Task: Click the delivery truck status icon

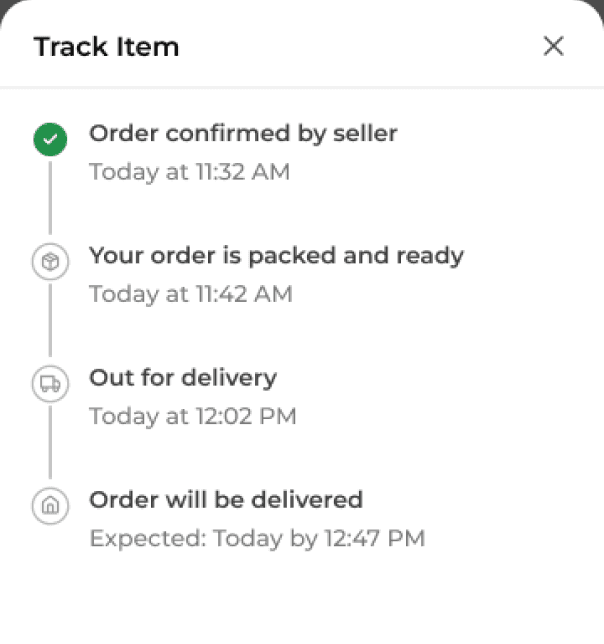Action: coord(50,384)
